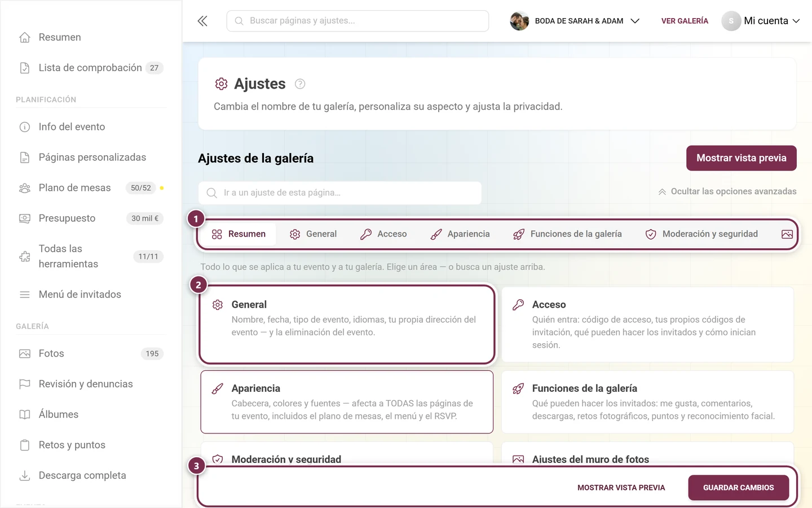Screen dimensions: 812x508
Task: Select the Funciones de la galería tab
Action: click(x=567, y=234)
